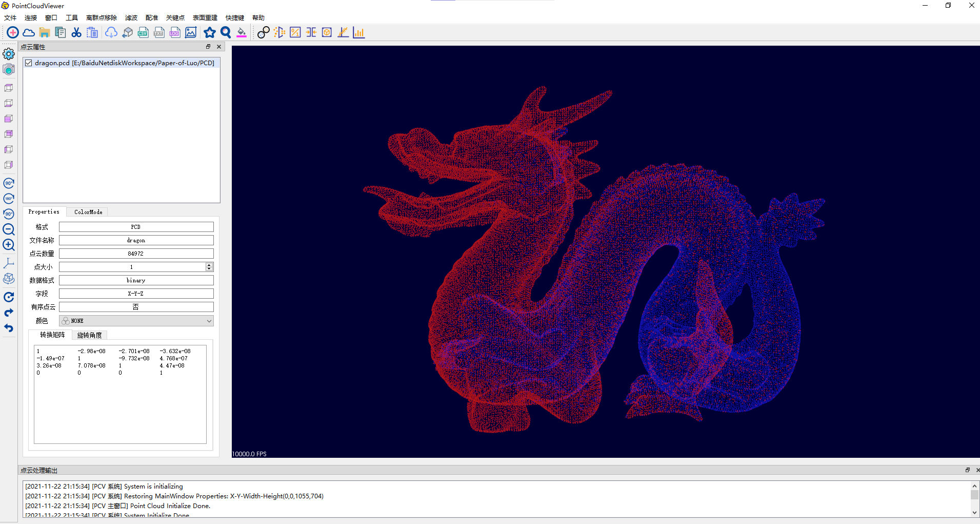The image size is (980, 524).
Task: Take a snapshot with the camera icon
Action: [x=9, y=69]
